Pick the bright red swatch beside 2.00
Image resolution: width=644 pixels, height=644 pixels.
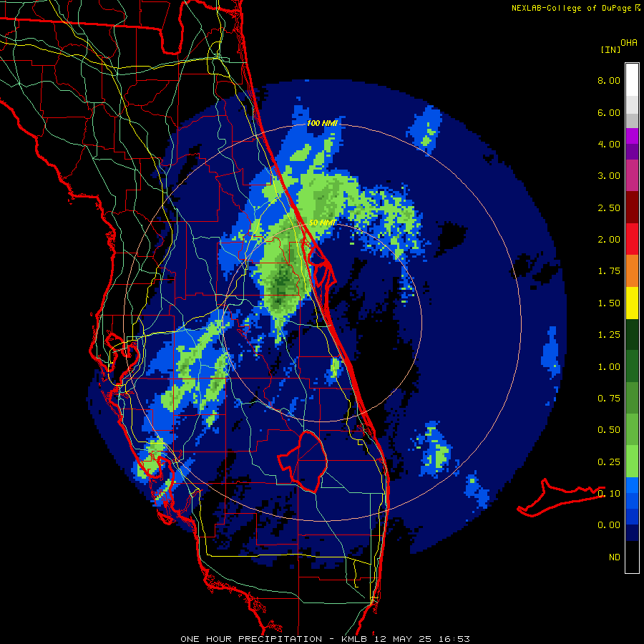632,239
